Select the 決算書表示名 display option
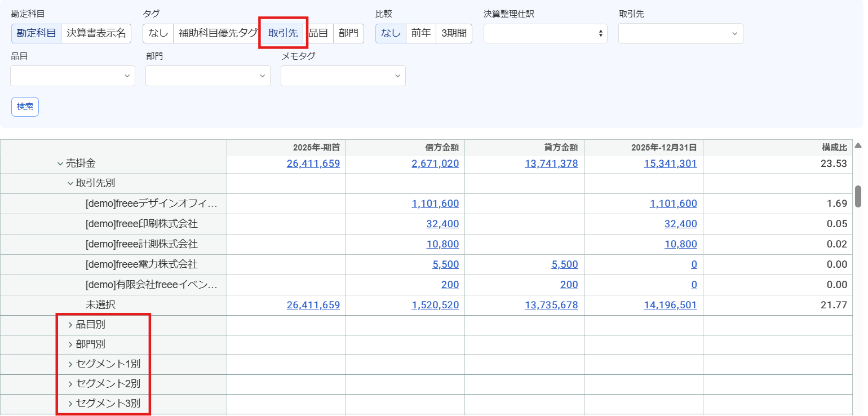The width and height of the screenshot is (868, 416). 96,33
